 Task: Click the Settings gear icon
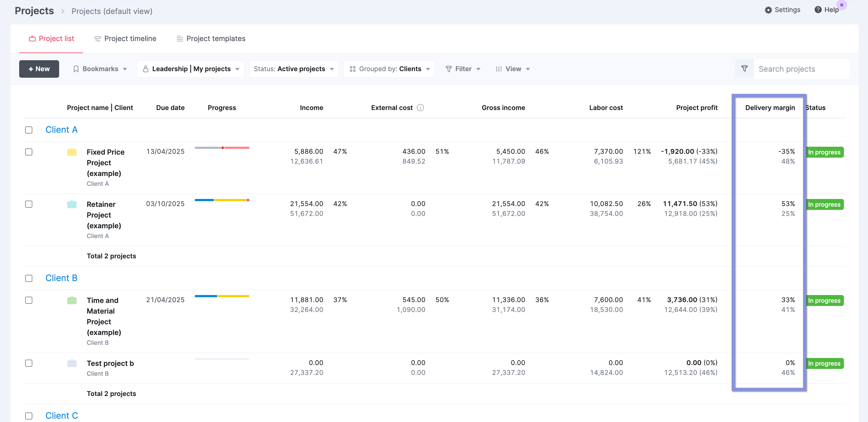pyautogui.click(x=768, y=10)
